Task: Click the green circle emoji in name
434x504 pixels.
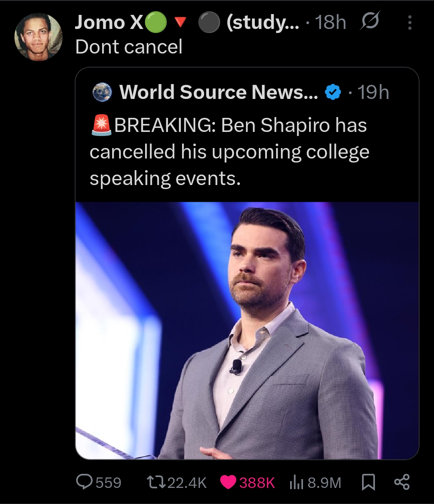Action: [156, 23]
